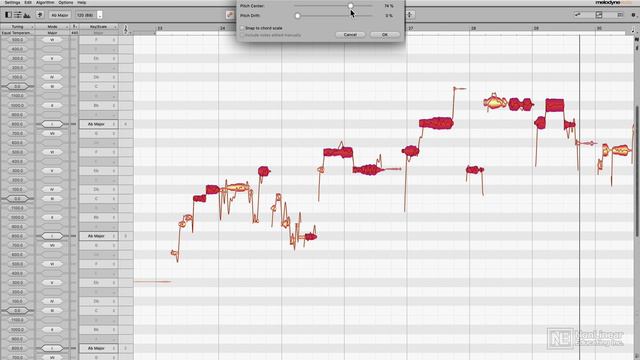Screen dimensions: 640x360
Task: Click the Pitch Drift slider handle
Action: (x=298, y=16)
